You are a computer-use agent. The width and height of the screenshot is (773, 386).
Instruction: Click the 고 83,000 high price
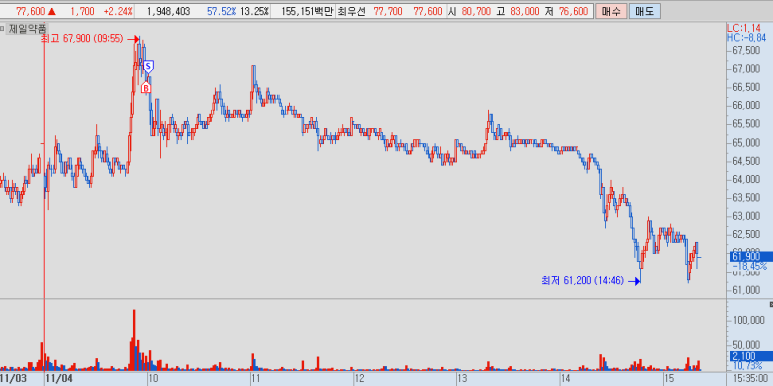click(x=517, y=11)
